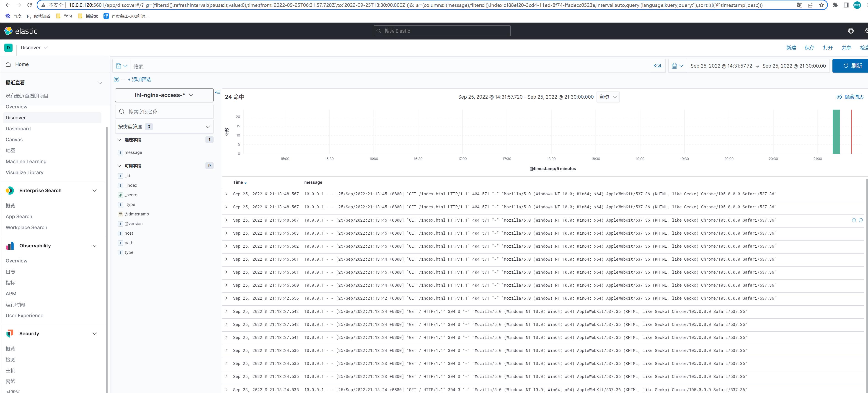The width and height of the screenshot is (868, 393).
Task: Click the + 添加筛选 link
Action: (x=139, y=79)
